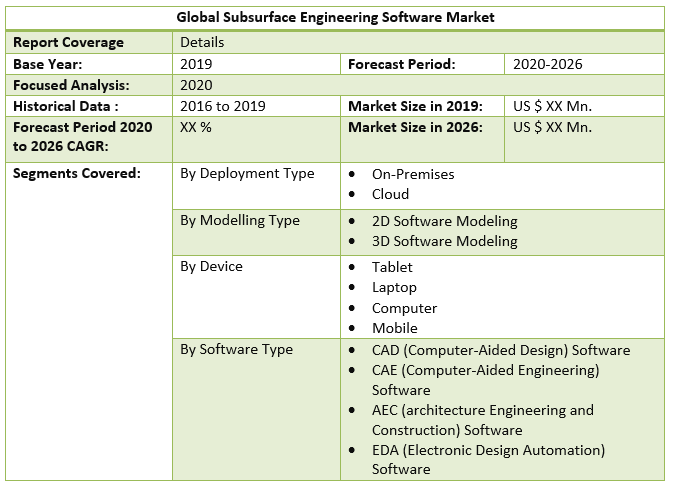Viewport: 673px width, 492px height.
Task: Click the Cloud bullet item
Action: (390, 194)
